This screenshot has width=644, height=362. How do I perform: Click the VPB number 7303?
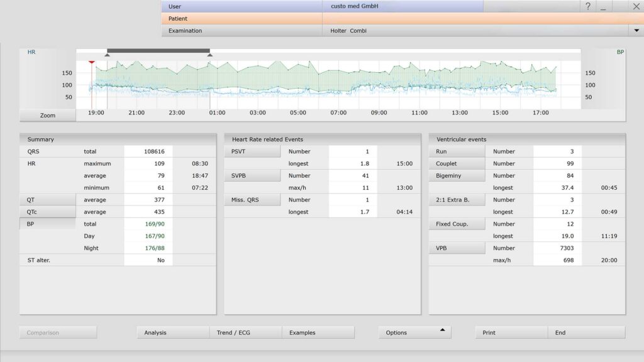point(567,248)
